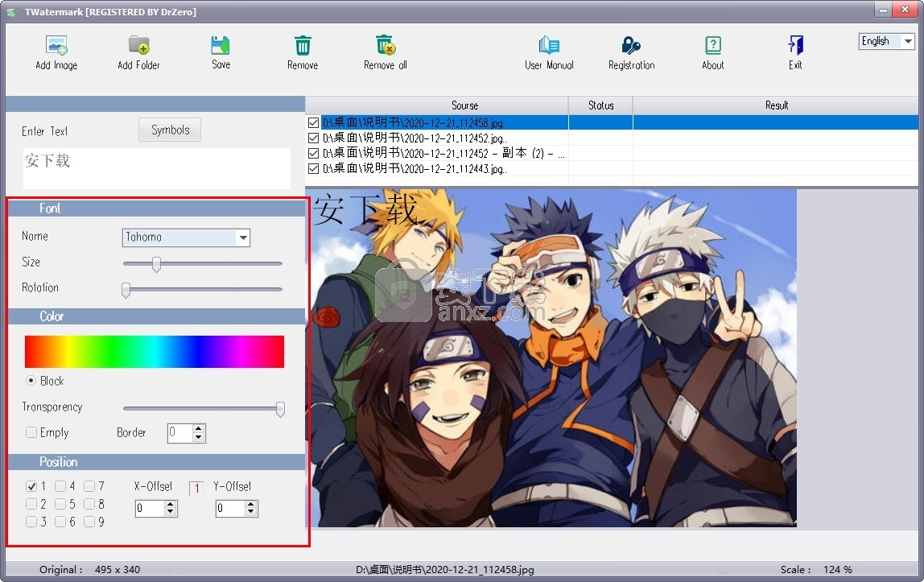Click the Add Image toolbar icon
The image size is (924, 582).
click(56, 45)
